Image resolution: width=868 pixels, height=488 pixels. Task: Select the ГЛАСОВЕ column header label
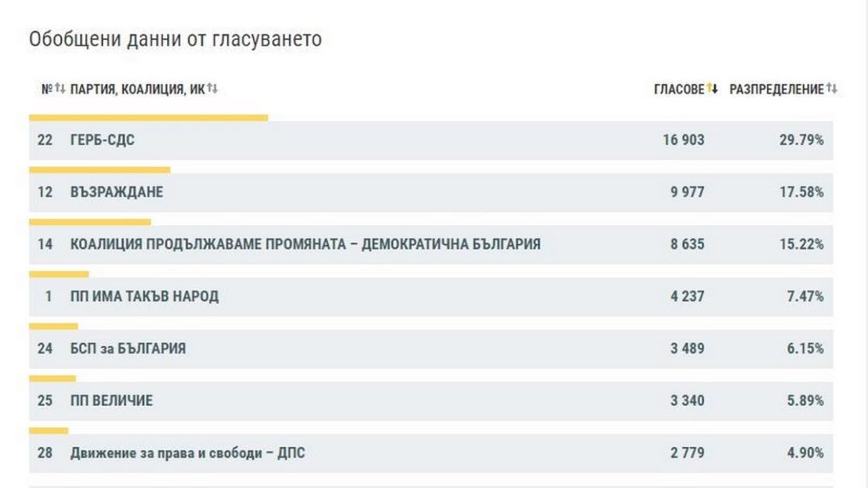tap(678, 89)
